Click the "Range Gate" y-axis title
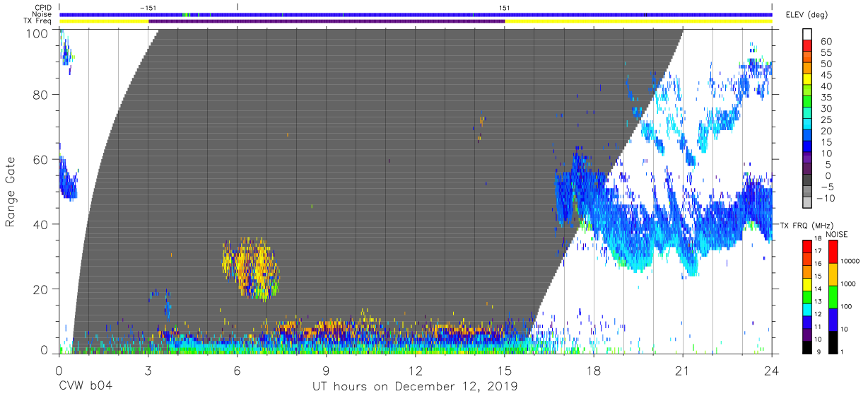This screenshot has width=868, height=401. [11, 191]
